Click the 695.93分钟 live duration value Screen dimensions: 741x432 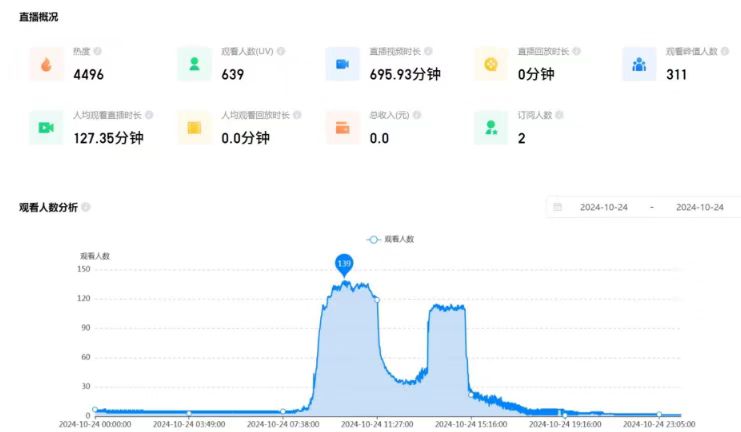pos(404,74)
